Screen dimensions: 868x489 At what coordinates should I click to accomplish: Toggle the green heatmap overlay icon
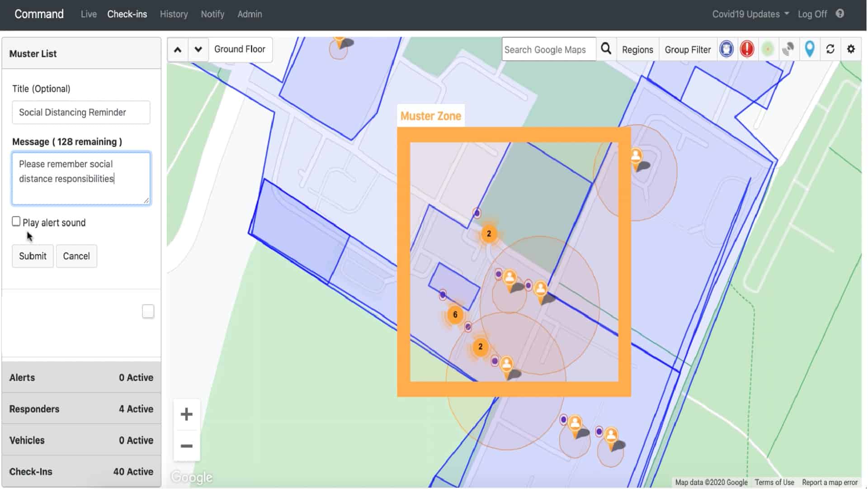(768, 49)
